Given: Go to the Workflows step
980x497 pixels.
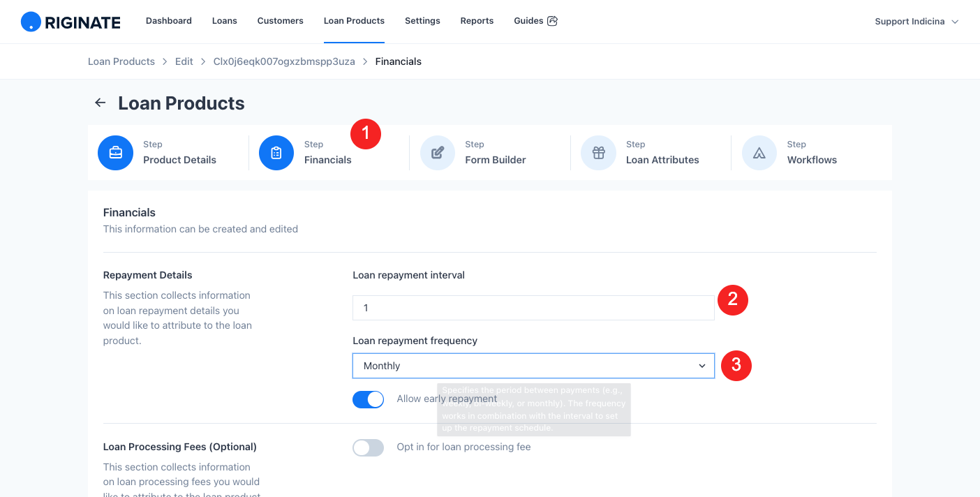Looking at the screenshot, I should point(812,160).
